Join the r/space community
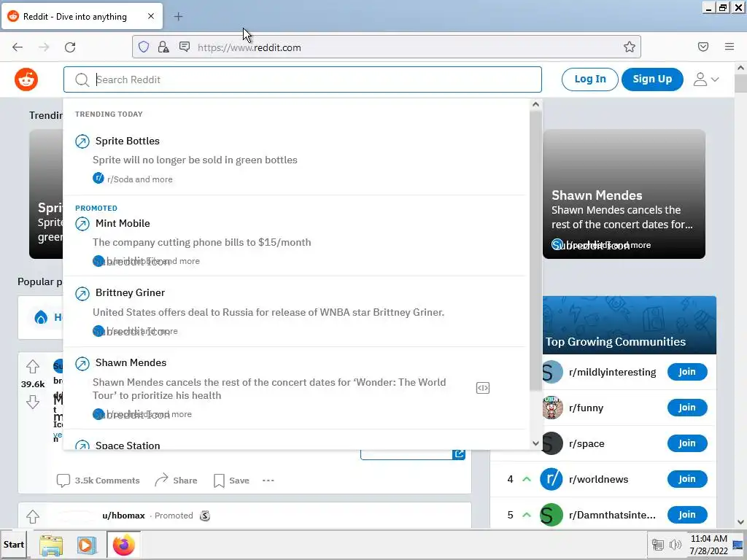The height and width of the screenshot is (560, 747). pyautogui.click(x=687, y=443)
